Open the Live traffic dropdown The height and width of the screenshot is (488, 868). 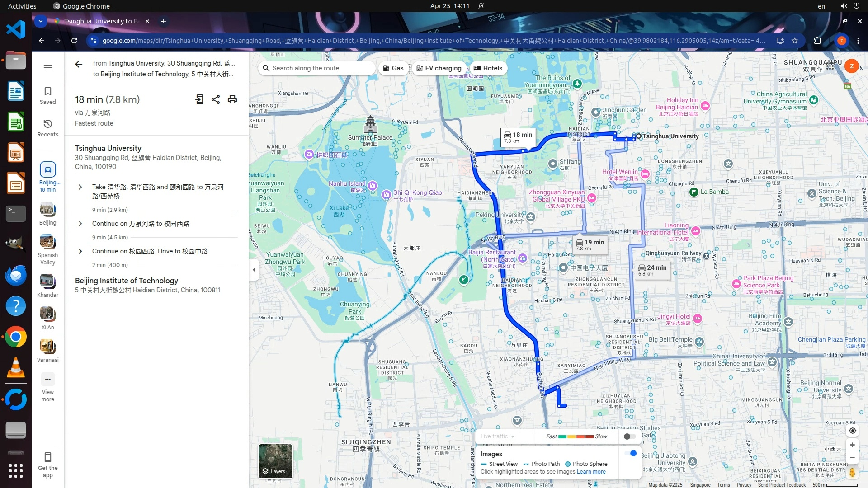pos(498,436)
